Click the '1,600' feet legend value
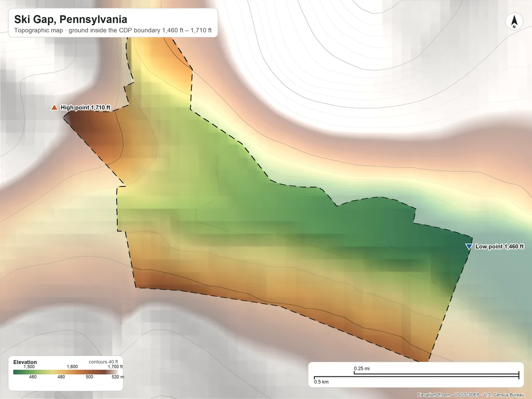 pos(72,367)
